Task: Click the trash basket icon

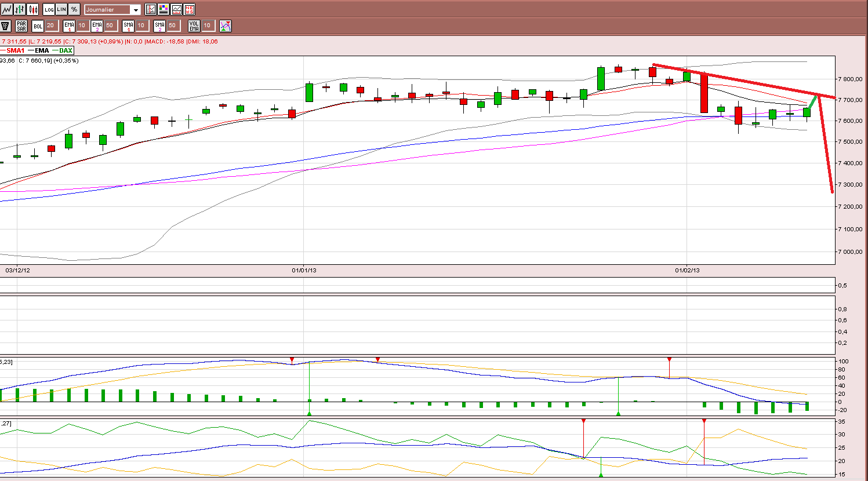Action: point(5,25)
